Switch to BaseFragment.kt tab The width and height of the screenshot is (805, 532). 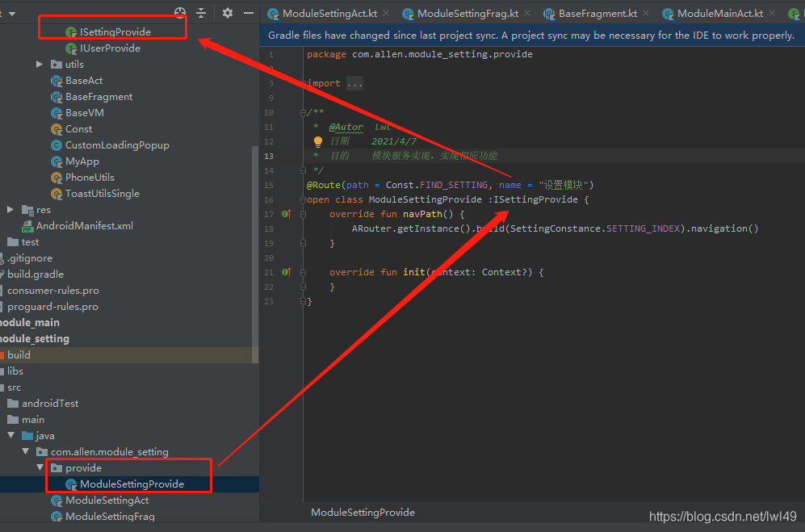click(x=597, y=14)
